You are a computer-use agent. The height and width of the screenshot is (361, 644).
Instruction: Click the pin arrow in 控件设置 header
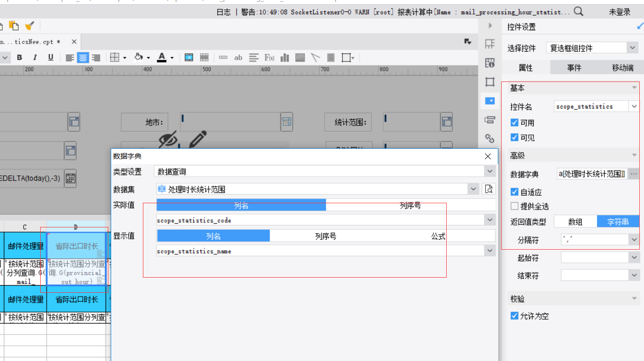[640, 27]
